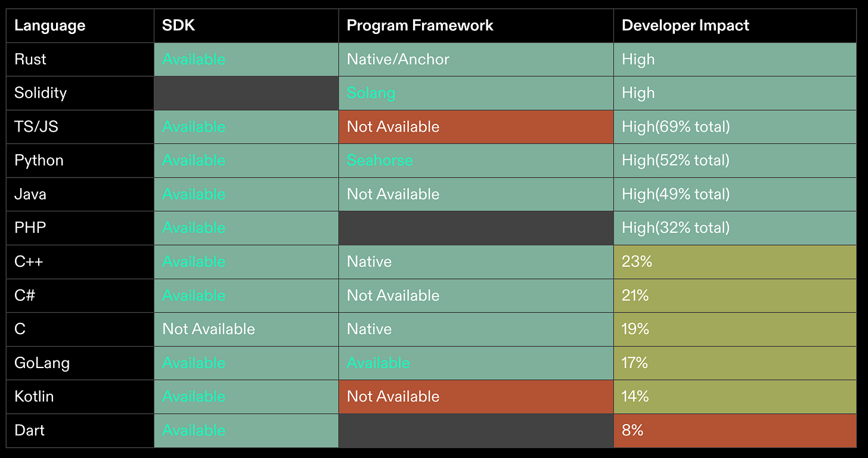Click the 'Native/Anchor' framework cell

click(476, 60)
